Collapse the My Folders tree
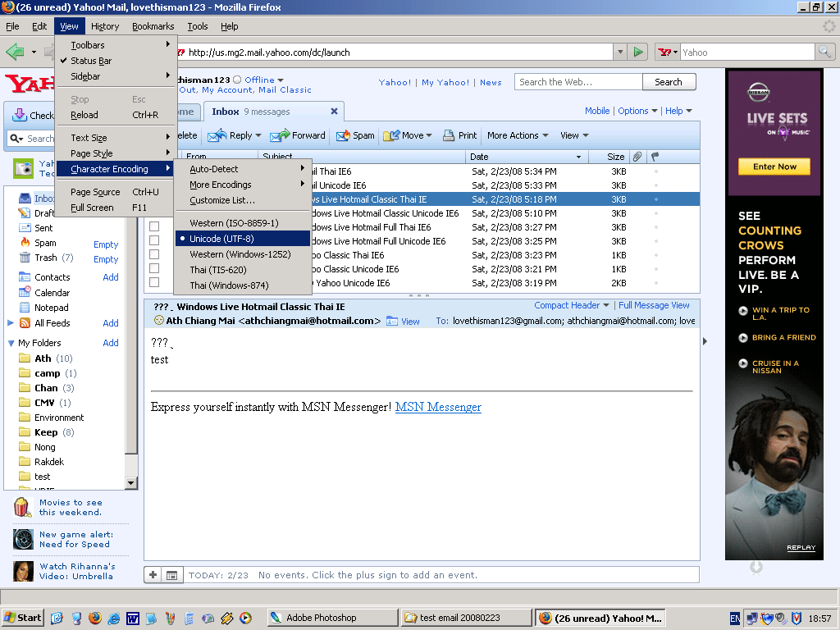This screenshot has width=840, height=630. click(11, 343)
